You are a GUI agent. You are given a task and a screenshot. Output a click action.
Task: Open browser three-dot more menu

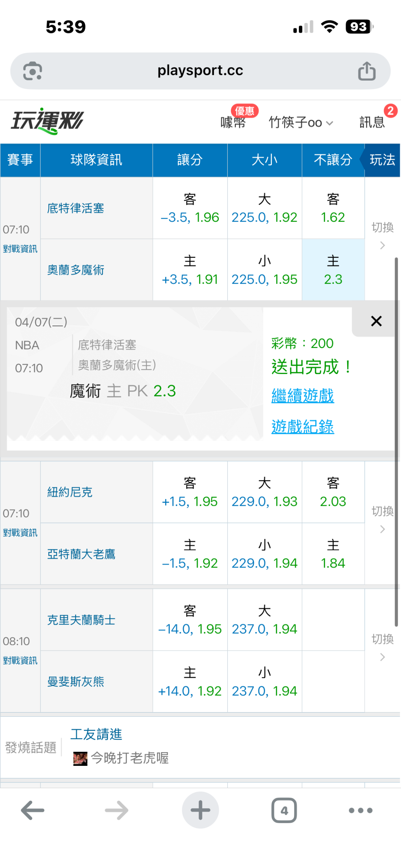click(x=361, y=810)
